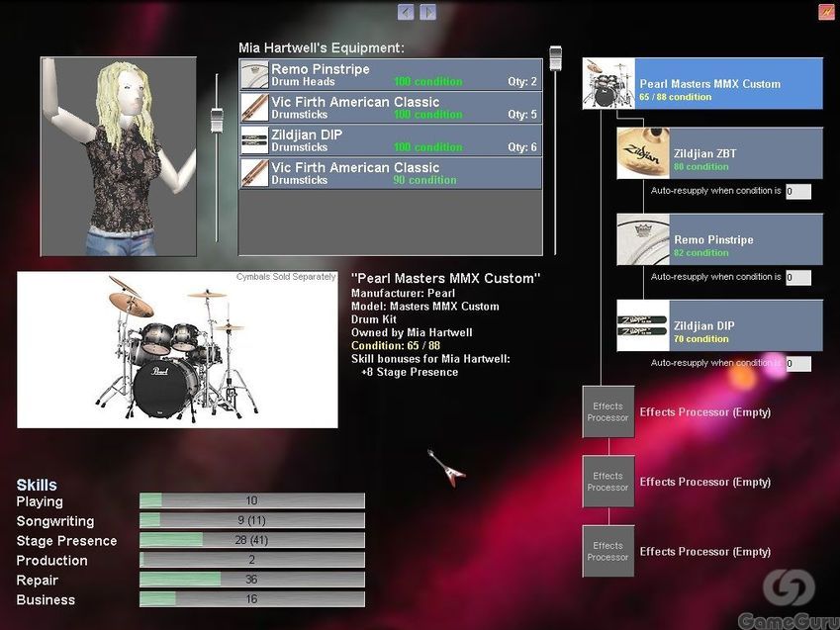This screenshot has height=630, width=840.
Task: Select equipped Pearl Masters MMX Custom panel
Action: click(702, 83)
